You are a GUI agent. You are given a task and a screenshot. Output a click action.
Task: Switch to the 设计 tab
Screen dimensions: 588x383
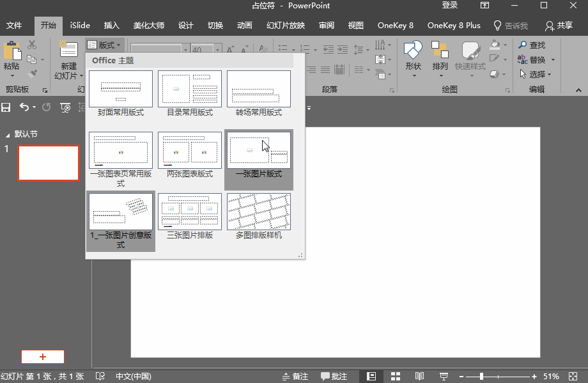185,26
